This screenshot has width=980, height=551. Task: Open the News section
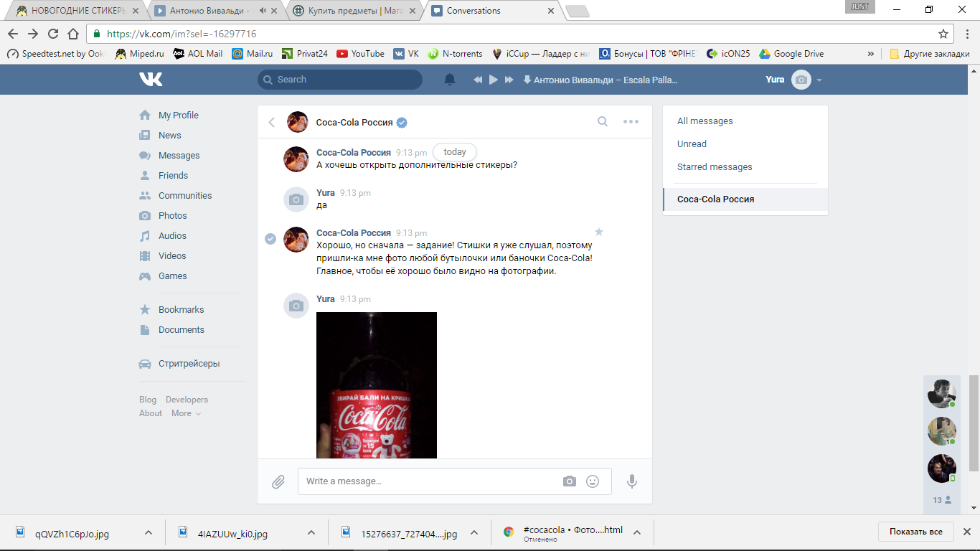coord(170,135)
